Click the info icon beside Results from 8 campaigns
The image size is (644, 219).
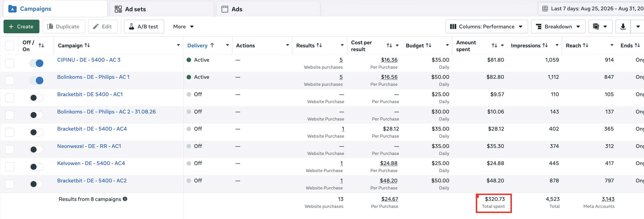pyautogui.click(x=125, y=199)
